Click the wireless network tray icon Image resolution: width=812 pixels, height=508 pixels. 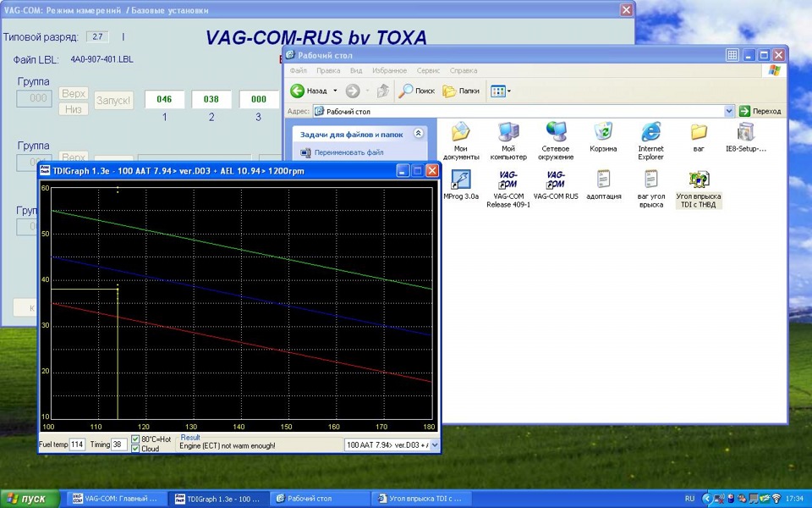[x=776, y=499]
